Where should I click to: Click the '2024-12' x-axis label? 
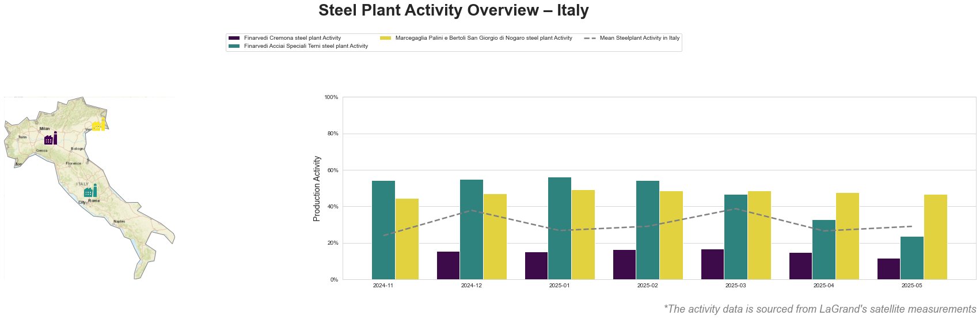[x=472, y=286]
